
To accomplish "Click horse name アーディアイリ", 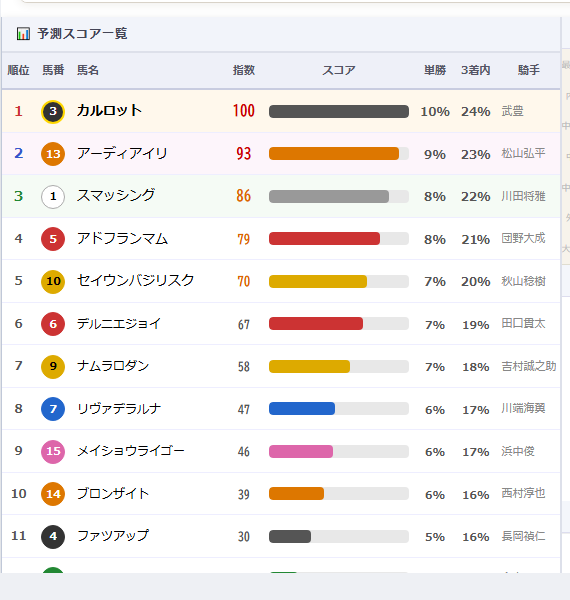I will [122, 153].
